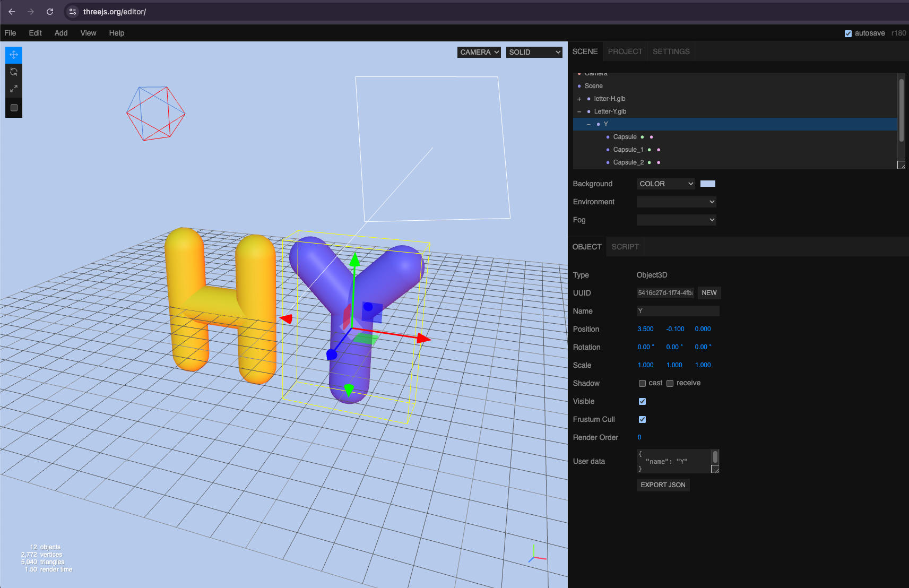Click the browser reload icon
909x588 pixels.
[x=50, y=12]
